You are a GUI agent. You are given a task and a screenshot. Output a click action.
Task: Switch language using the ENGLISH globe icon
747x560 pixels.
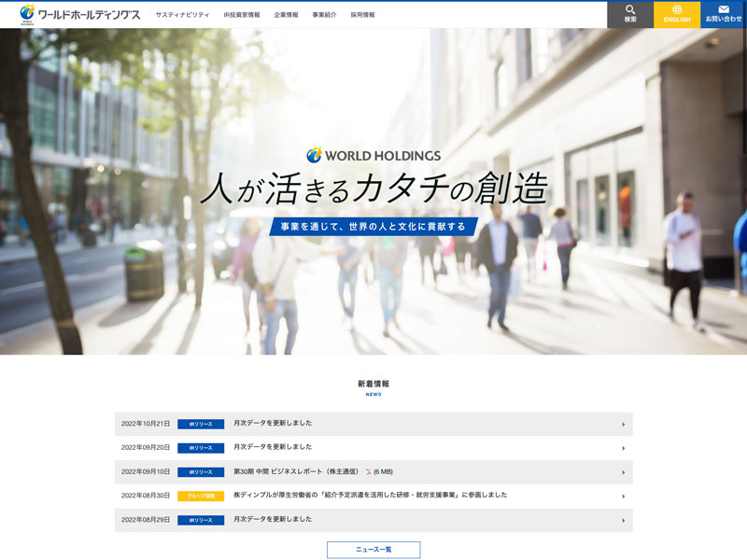click(677, 10)
